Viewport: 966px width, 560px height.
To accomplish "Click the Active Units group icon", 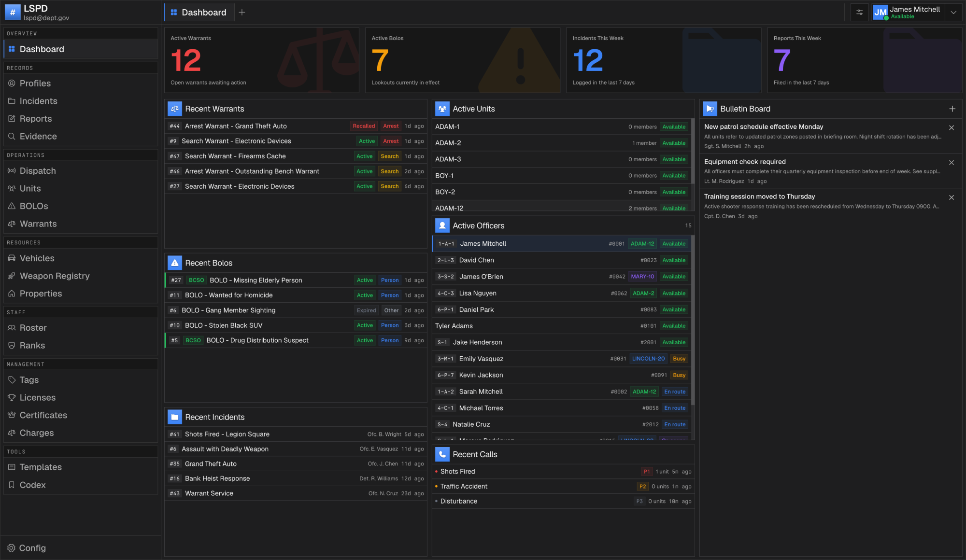I will [442, 109].
